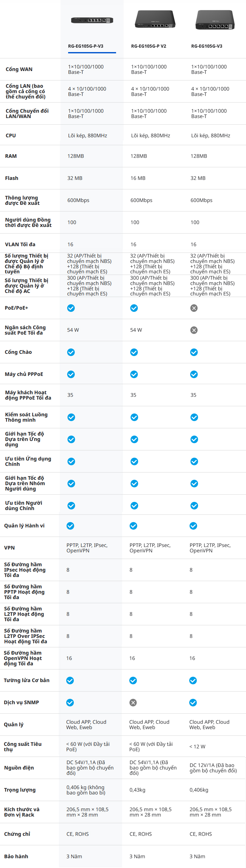
Task: Click the Dịch vụ SNMP X icon for RG-EG105G-P V2
Action: 133,703
